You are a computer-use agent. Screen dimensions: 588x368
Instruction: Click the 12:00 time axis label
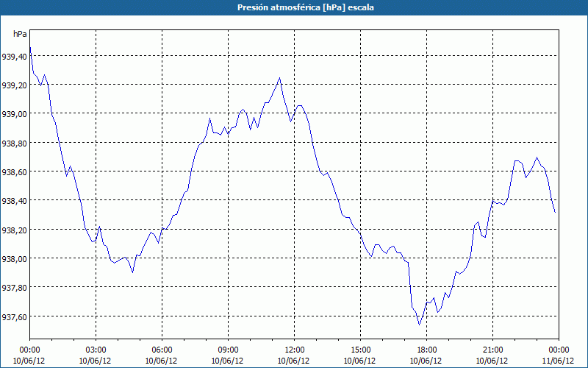(x=295, y=350)
